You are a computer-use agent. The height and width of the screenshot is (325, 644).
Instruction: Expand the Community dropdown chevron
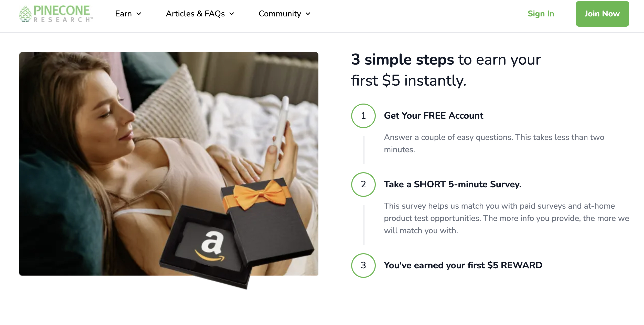pos(308,14)
